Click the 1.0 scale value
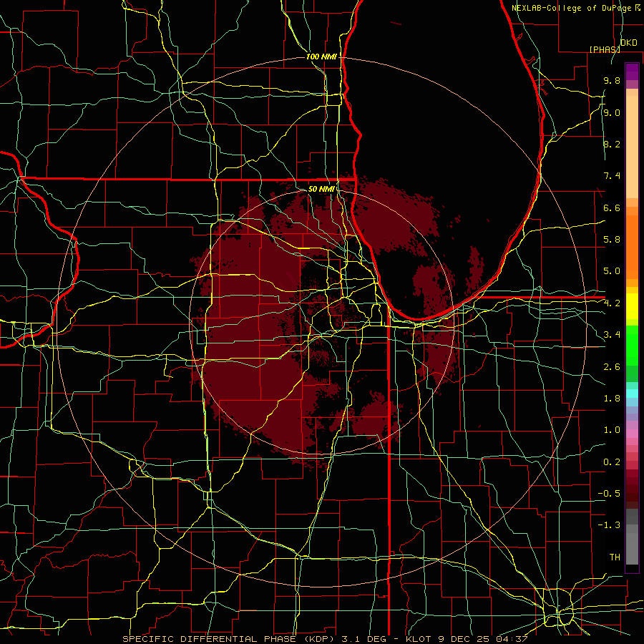The height and width of the screenshot is (644, 644). (x=612, y=430)
